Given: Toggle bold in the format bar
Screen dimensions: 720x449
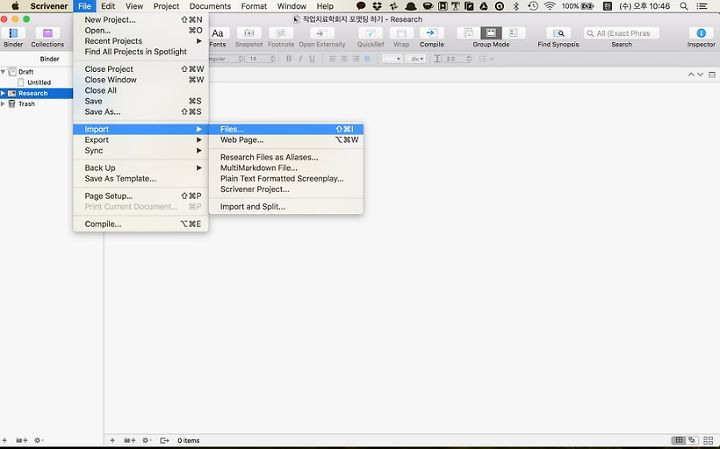Looking at the screenshot, I should pyautogui.click(x=289, y=59).
